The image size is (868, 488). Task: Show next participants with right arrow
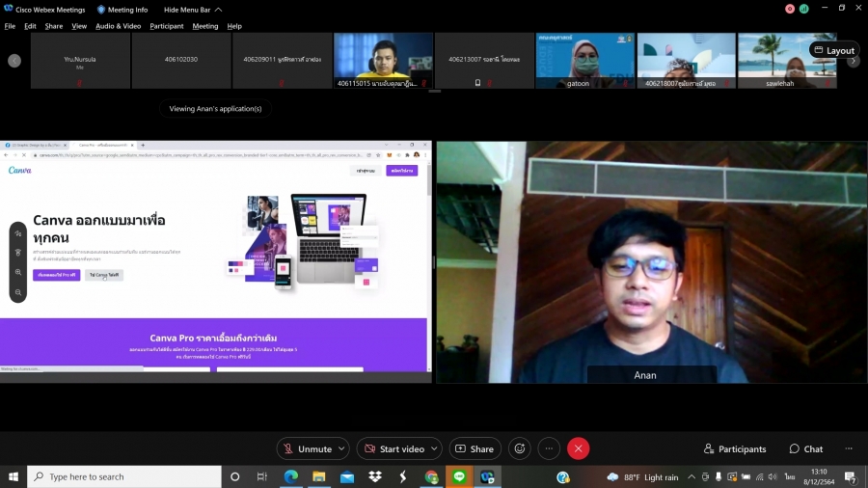tap(854, 61)
